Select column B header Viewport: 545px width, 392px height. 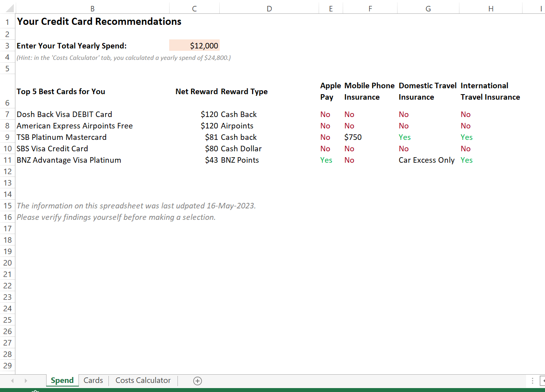click(x=92, y=9)
